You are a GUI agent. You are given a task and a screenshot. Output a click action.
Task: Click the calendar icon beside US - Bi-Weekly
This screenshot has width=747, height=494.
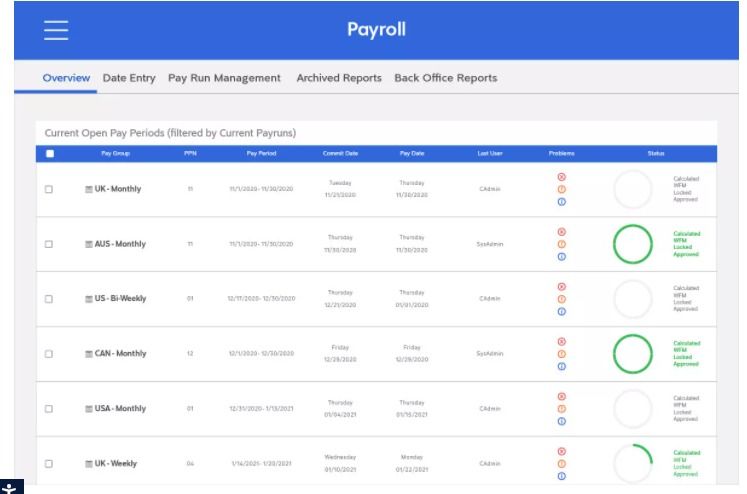89,299
